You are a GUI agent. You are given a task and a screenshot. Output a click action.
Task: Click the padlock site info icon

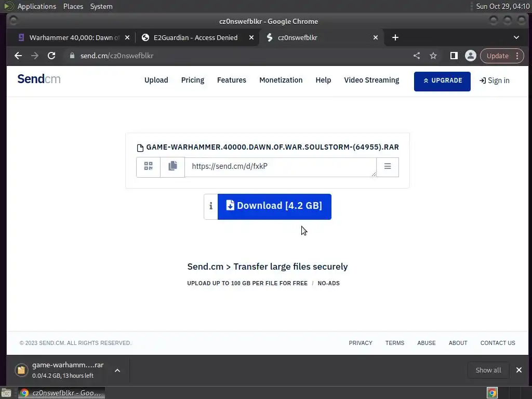point(72,56)
